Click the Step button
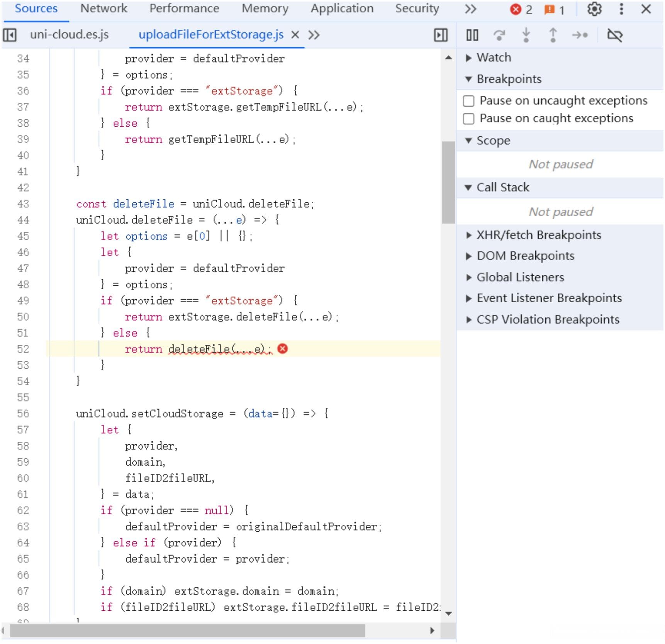The width and height of the screenshot is (665, 644). point(580,35)
